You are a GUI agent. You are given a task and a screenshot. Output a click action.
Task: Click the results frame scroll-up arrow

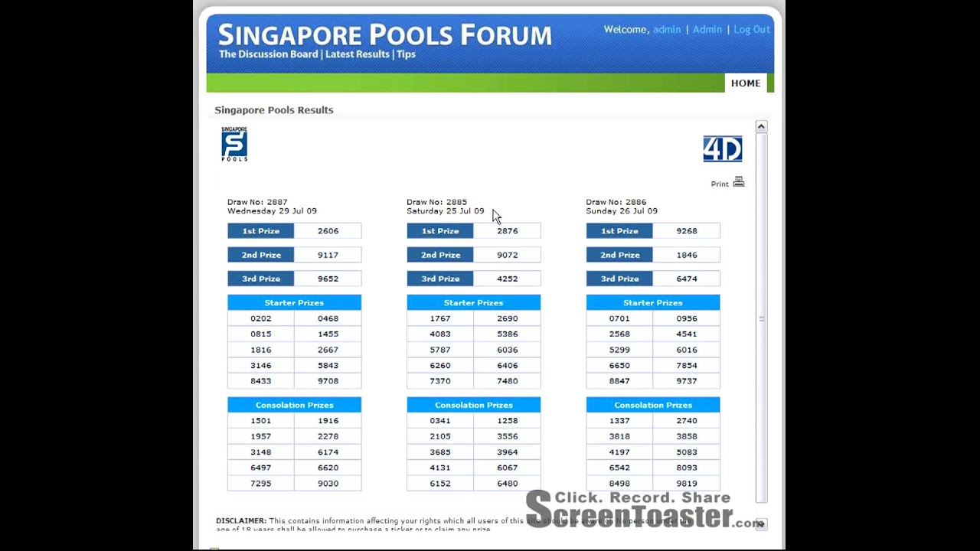click(x=761, y=126)
